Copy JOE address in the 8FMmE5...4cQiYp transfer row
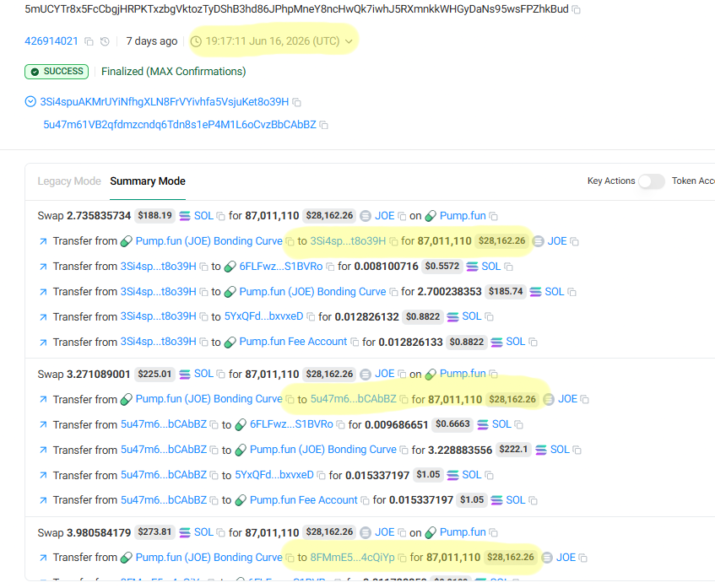Viewport: 715px width, 588px height. [x=582, y=558]
